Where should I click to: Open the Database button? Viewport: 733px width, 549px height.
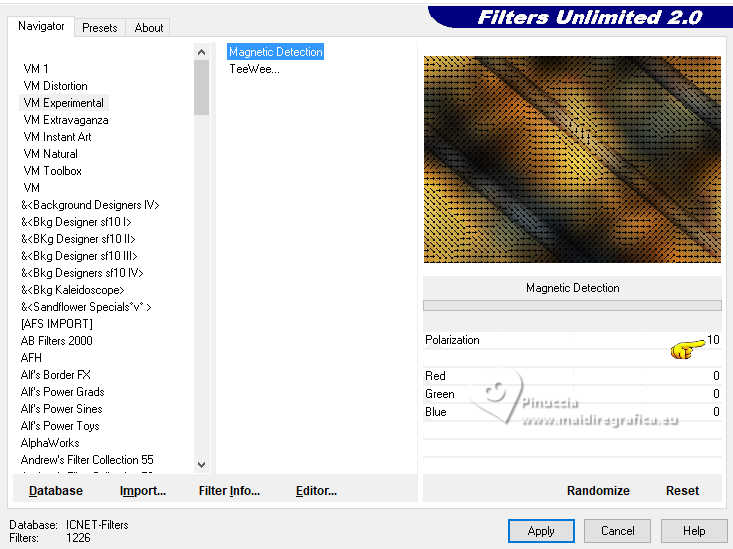click(56, 491)
